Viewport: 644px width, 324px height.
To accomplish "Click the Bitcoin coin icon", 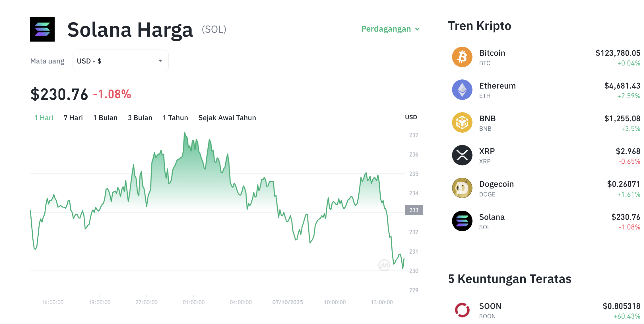I will pos(462,57).
